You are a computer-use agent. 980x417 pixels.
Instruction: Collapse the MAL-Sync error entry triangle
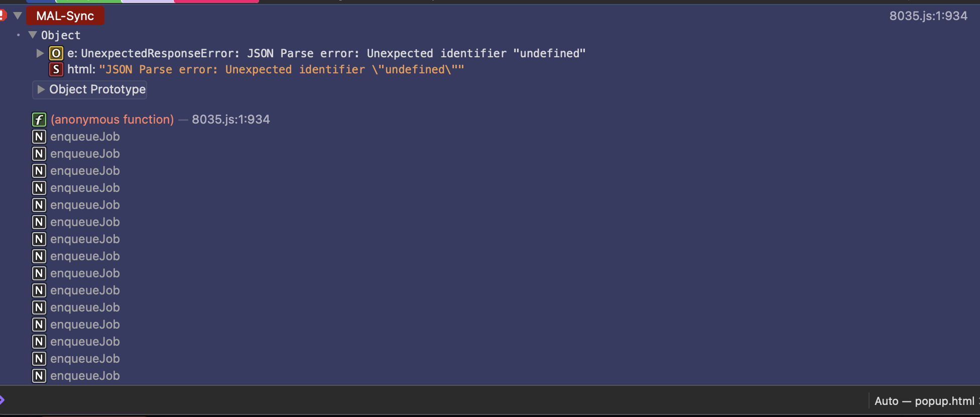click(x=18, y=16)
